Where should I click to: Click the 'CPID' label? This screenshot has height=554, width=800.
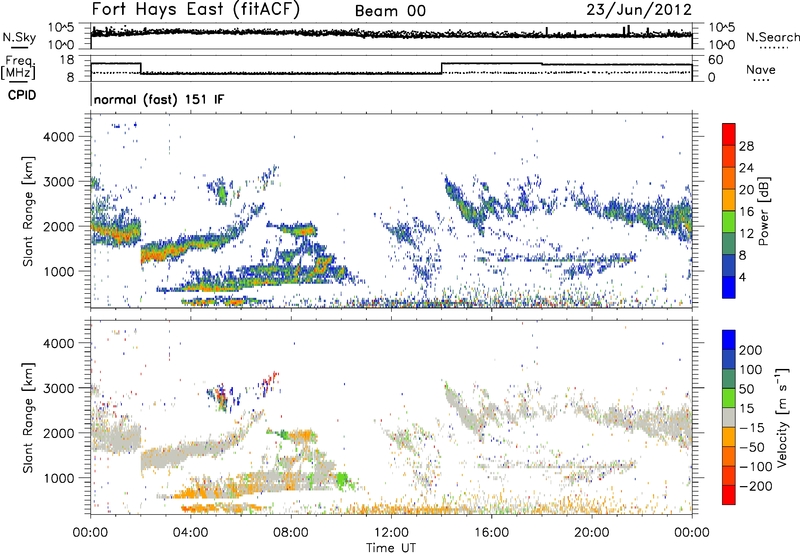click(22, 95)
